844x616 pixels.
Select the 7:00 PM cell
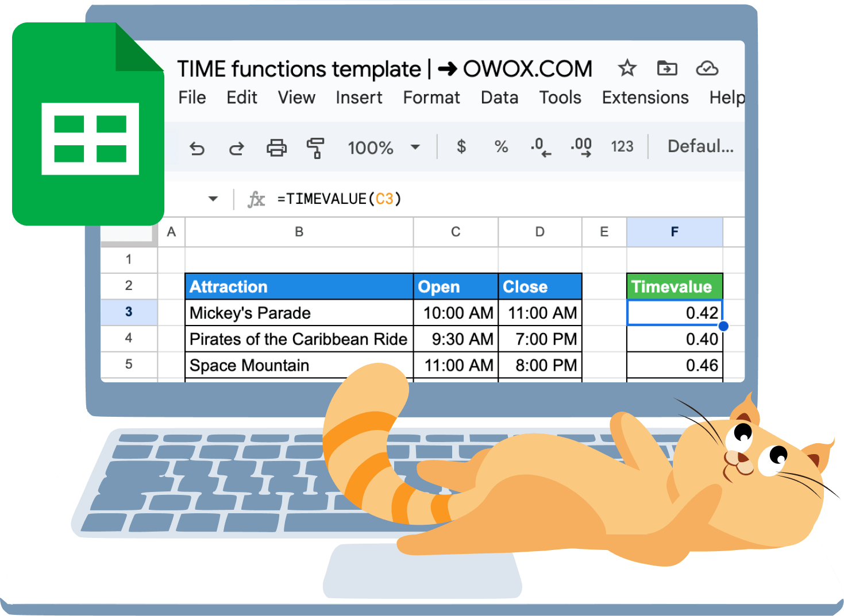540,339
